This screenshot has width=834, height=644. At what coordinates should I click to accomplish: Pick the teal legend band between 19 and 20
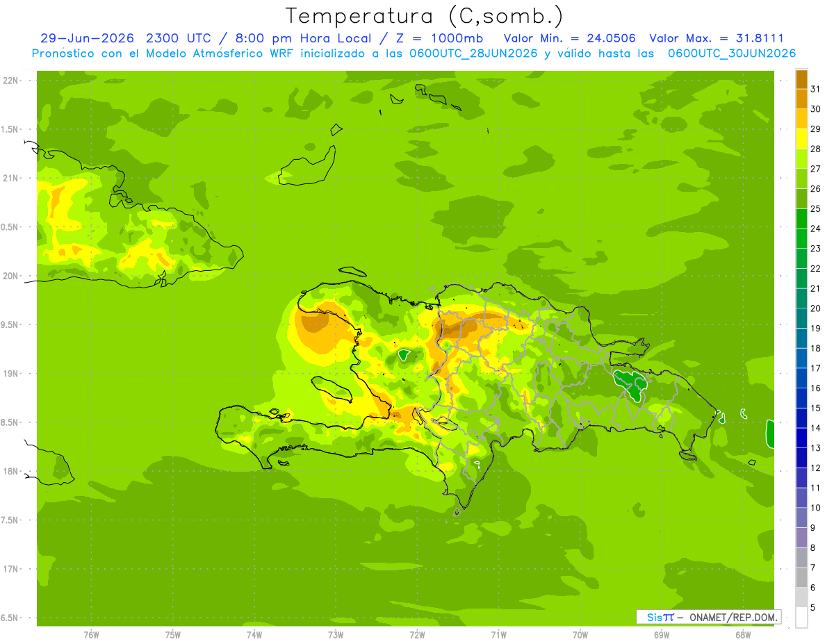(x=801, y=319)
